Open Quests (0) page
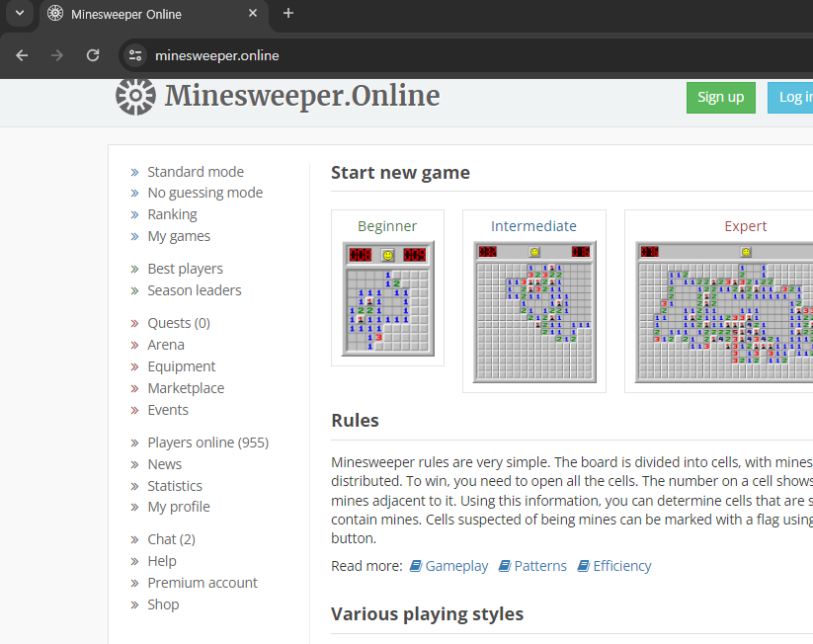This screenshot has width=813, height=644. 179,323
